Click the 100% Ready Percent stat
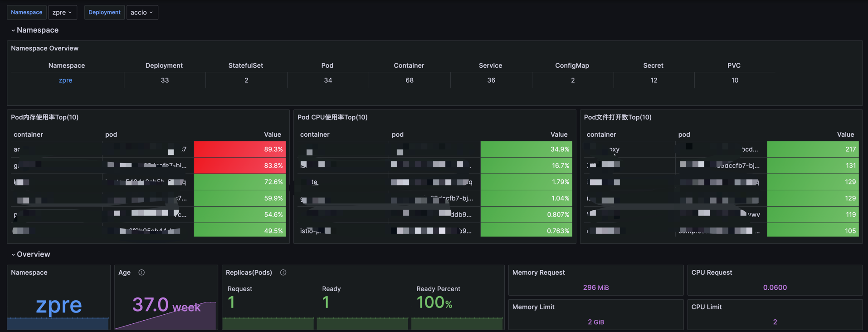The height and width of the screenshot is (332, 868). [434, 302]
